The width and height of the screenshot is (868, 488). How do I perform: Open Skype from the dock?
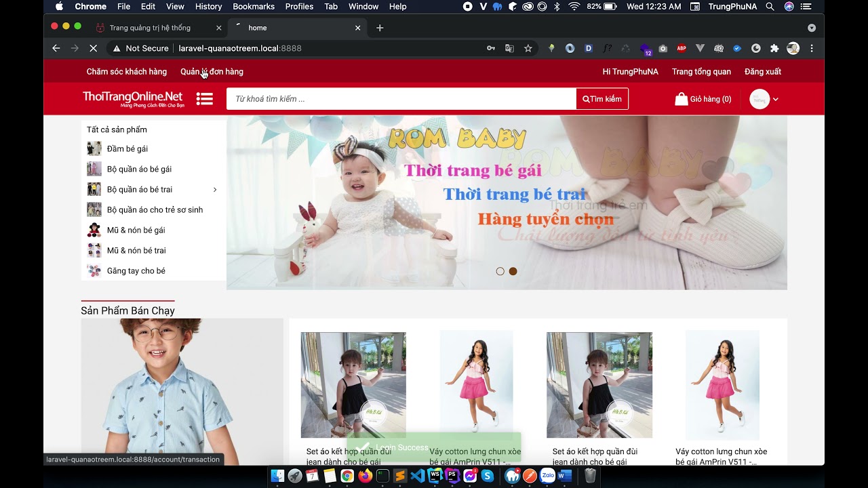[x=488, y=476]
